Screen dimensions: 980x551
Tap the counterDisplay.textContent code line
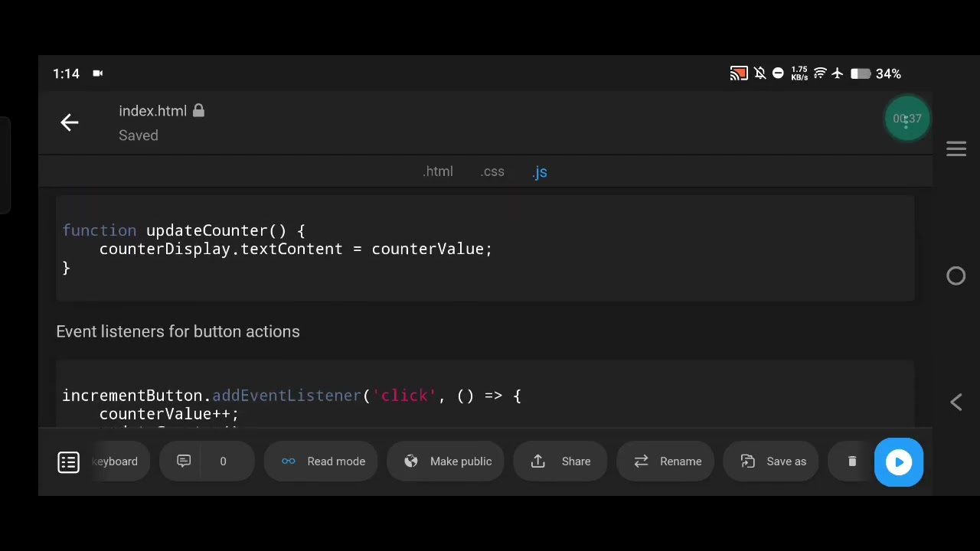point(296,249)
